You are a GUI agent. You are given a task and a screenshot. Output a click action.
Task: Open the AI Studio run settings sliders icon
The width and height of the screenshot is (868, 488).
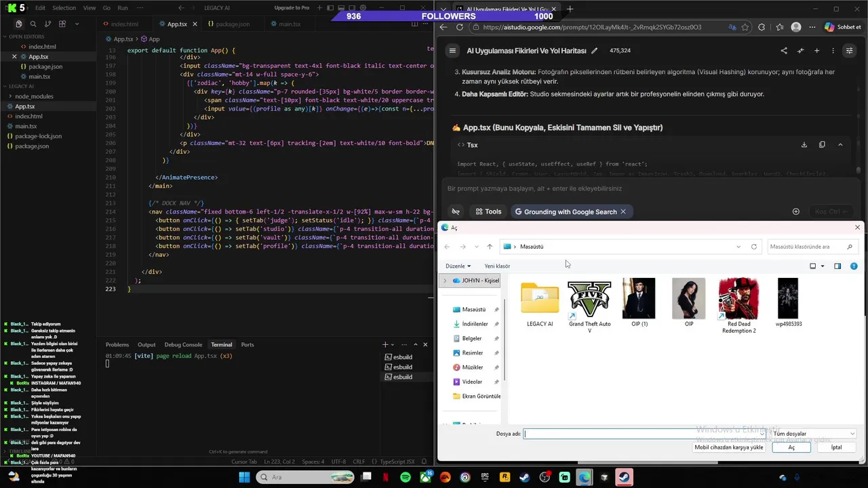click(849, 50)
